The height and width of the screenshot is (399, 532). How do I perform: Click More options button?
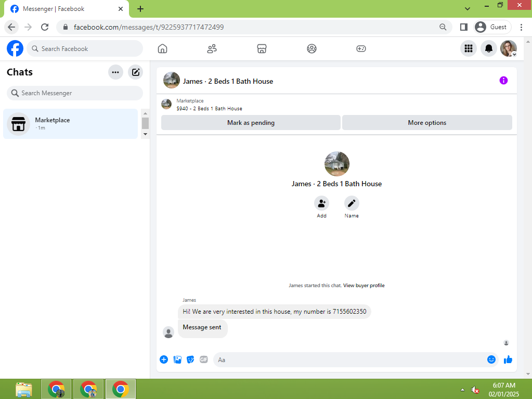(x=427, y=122)
